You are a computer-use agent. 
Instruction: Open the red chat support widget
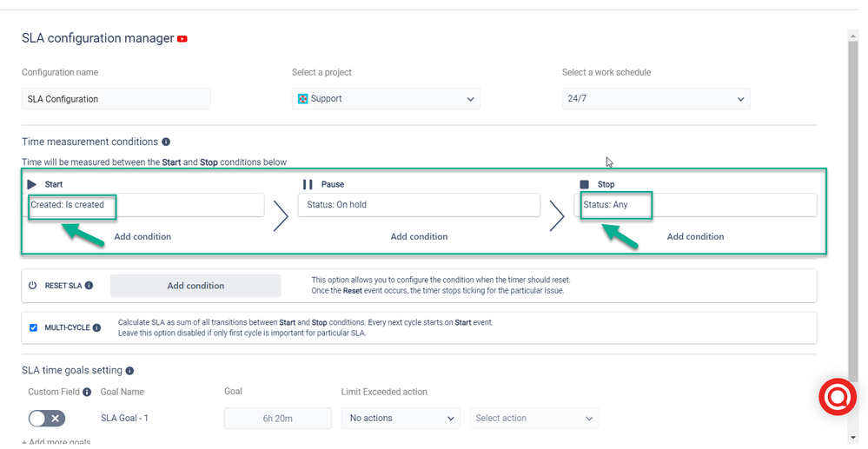tap(838, 397)
